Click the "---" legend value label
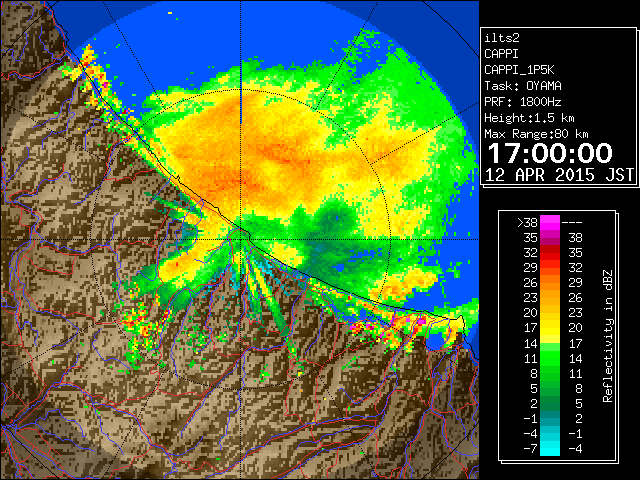This screenshot has width=640, height=480. (572, 222)
